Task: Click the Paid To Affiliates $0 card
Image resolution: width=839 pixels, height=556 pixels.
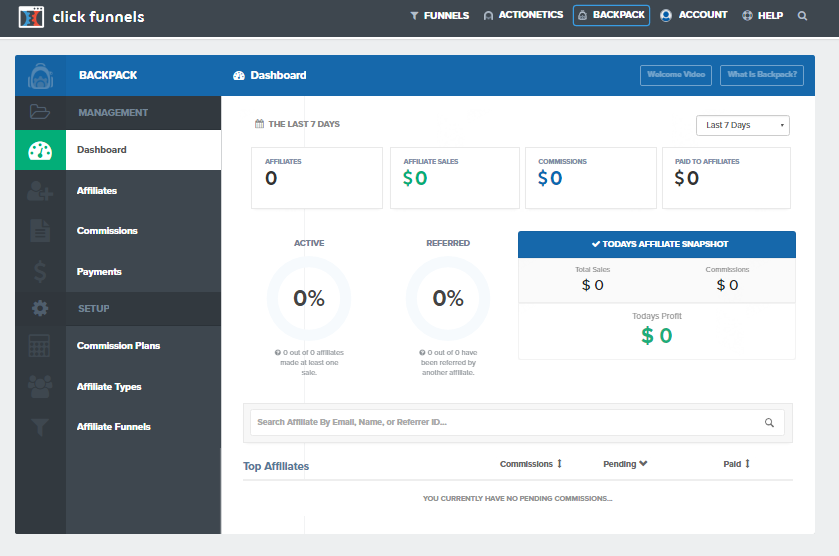Action: pos(726,178)
